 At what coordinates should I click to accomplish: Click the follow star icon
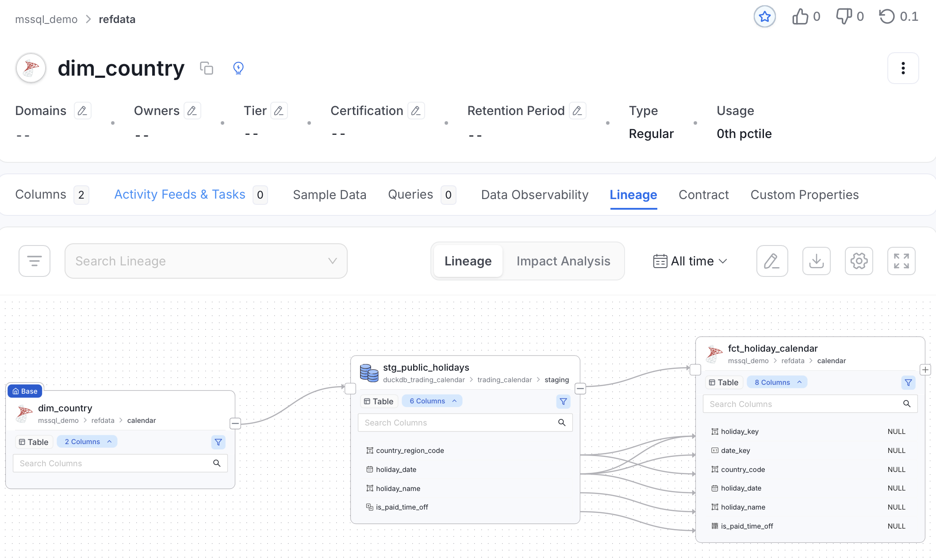tap(764, 17)
